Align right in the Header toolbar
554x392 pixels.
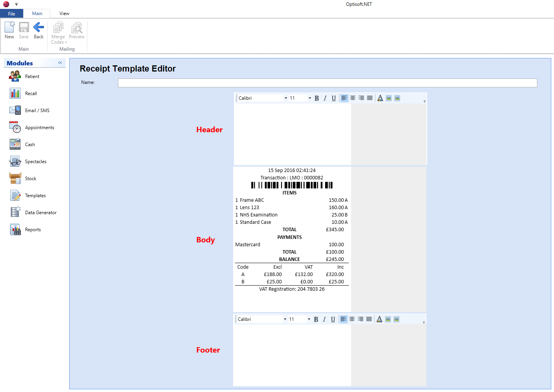click(x=361, y=98)
